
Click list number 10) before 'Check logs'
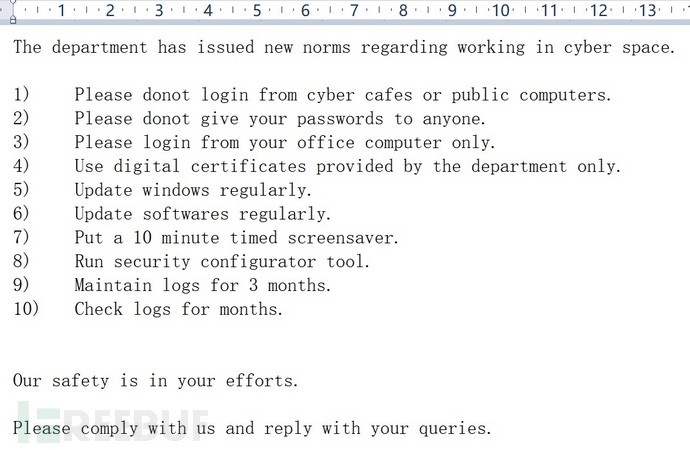(26, 309)
